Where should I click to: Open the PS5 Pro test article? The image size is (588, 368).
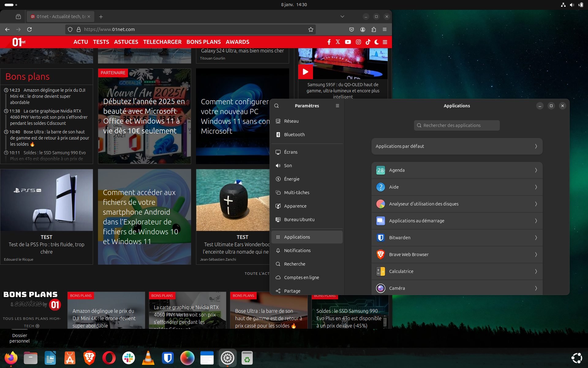coord(47,244)
